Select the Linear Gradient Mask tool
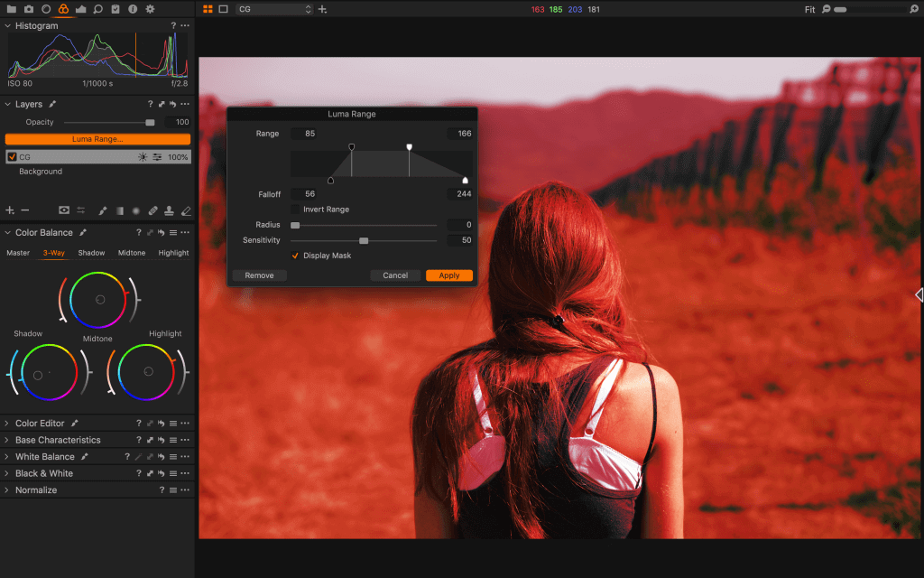The width and height of the screenshot is (924, 578). [119, 210]
